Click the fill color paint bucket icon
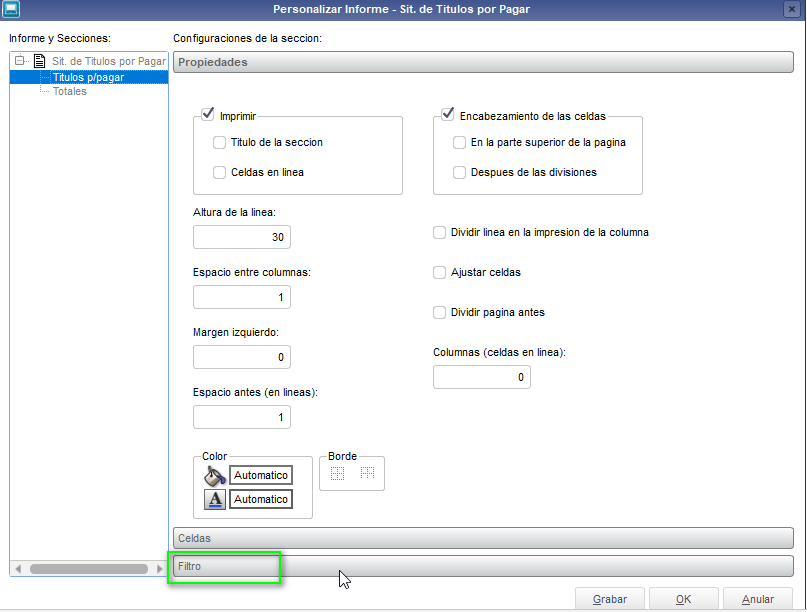The height and width of the screenshot is (612, 807). pyautogui.click(x=215, y=476)
